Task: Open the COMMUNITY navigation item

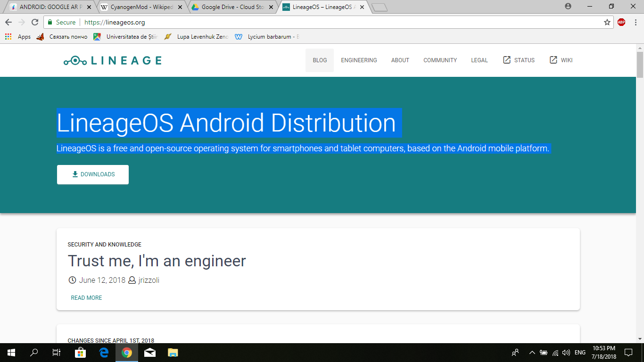Action: click(440, 60)
